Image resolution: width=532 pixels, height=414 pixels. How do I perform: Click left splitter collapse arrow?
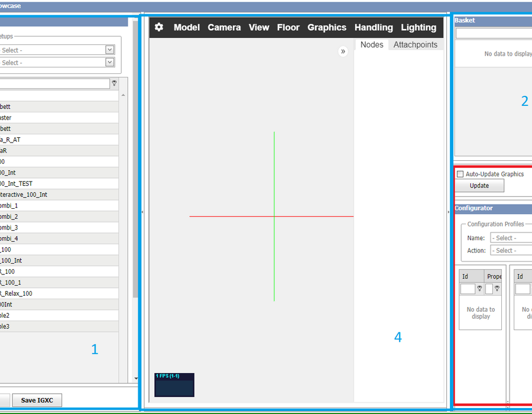coord(142,212)
